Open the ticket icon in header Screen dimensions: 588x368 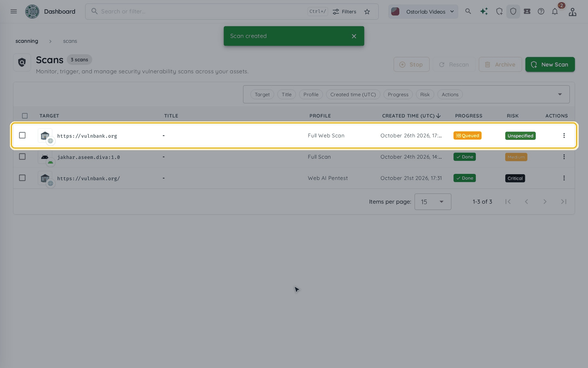click(x=527, y=11)
